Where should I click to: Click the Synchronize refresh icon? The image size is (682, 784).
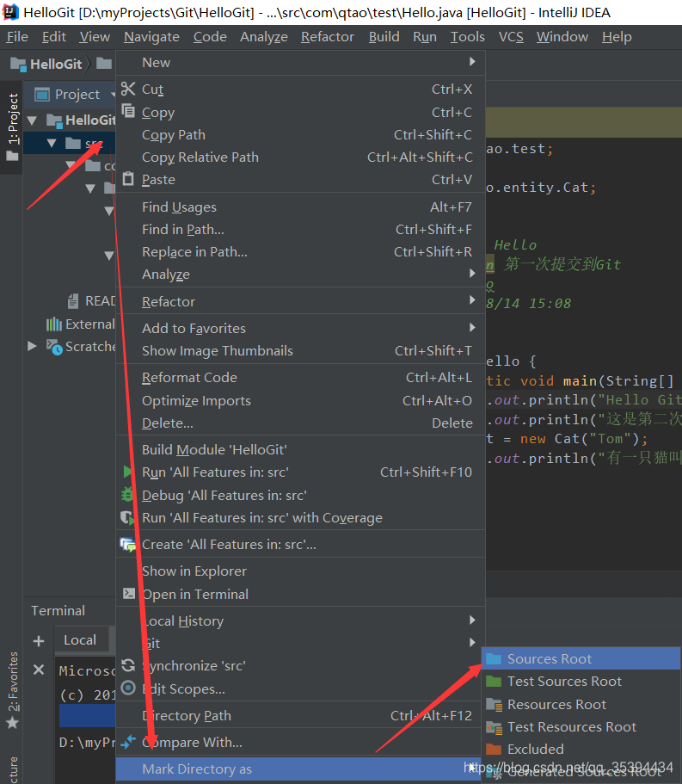pos(128,665)
